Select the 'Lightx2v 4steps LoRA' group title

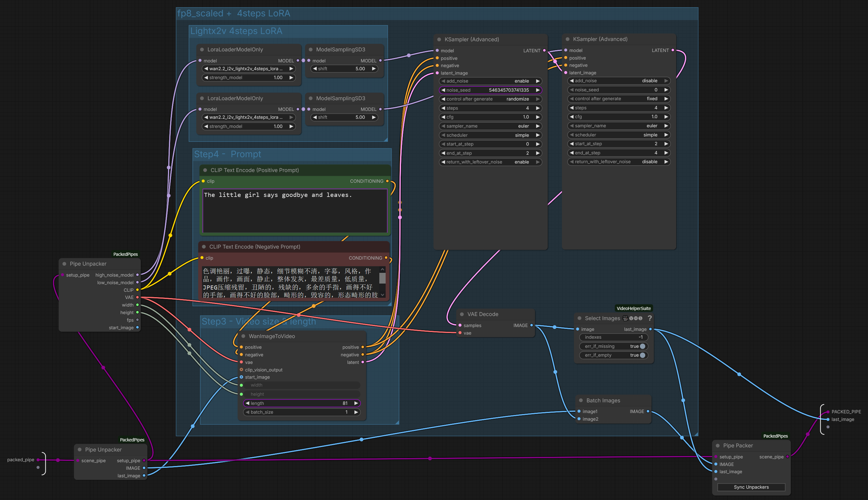point(236,31)
